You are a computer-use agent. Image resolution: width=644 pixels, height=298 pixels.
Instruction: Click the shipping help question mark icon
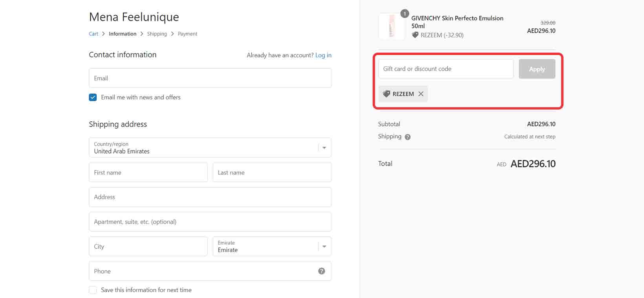coord(408,137)
